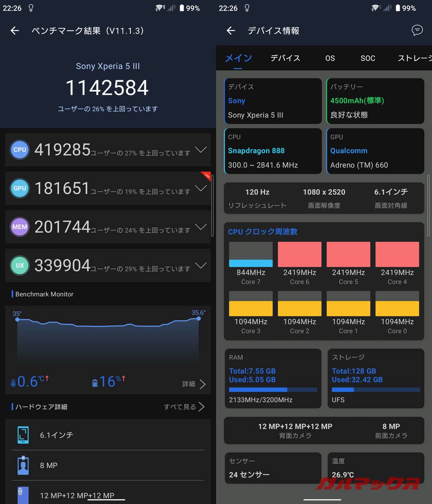Tap the Core 2 1094MHz frequency bar
The width and height of the screenshot is (432, 504).
[299, 304]
